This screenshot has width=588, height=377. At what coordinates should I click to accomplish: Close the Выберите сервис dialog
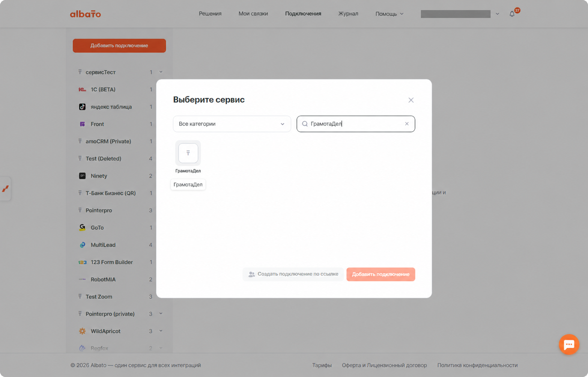pyautogui.click(x=411, y=100)
